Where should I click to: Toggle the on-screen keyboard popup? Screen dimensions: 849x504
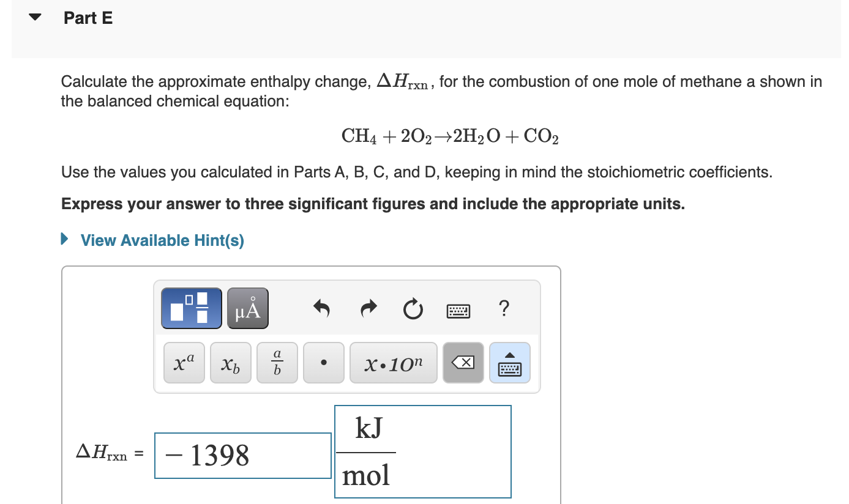(509, 363)
